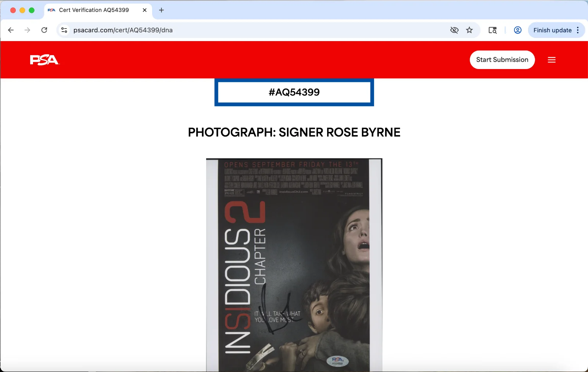
Task: Open the hamburger navigation menu
Action: tap(552, 60)
